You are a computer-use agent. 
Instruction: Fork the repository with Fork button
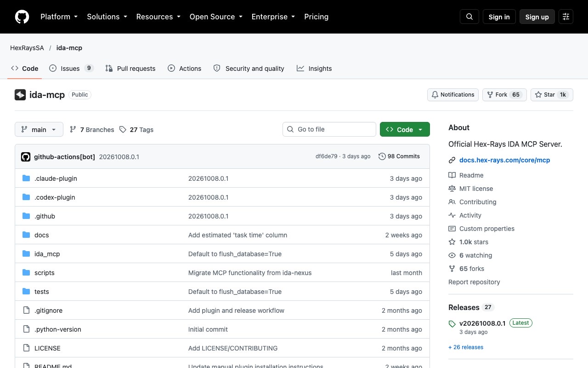[504, 95]
